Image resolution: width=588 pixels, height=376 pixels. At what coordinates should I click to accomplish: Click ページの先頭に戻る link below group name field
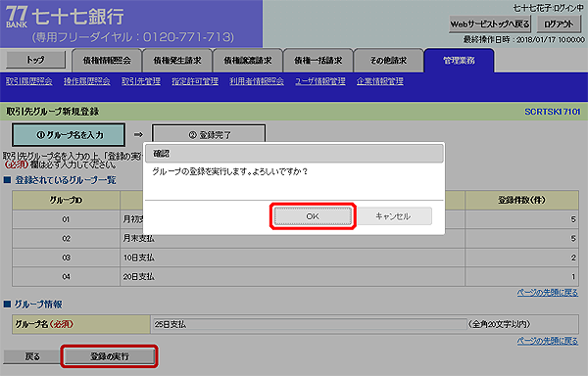548,341
